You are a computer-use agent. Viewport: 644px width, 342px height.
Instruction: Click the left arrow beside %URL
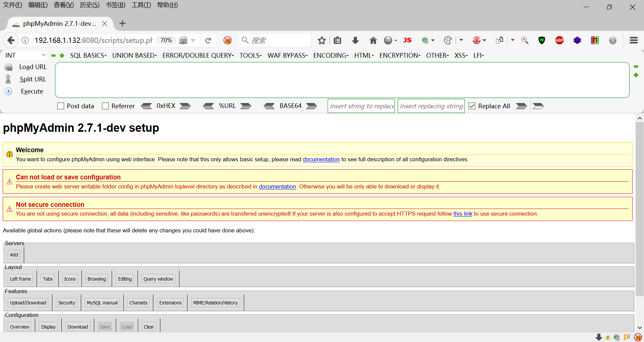click(208, 106)
